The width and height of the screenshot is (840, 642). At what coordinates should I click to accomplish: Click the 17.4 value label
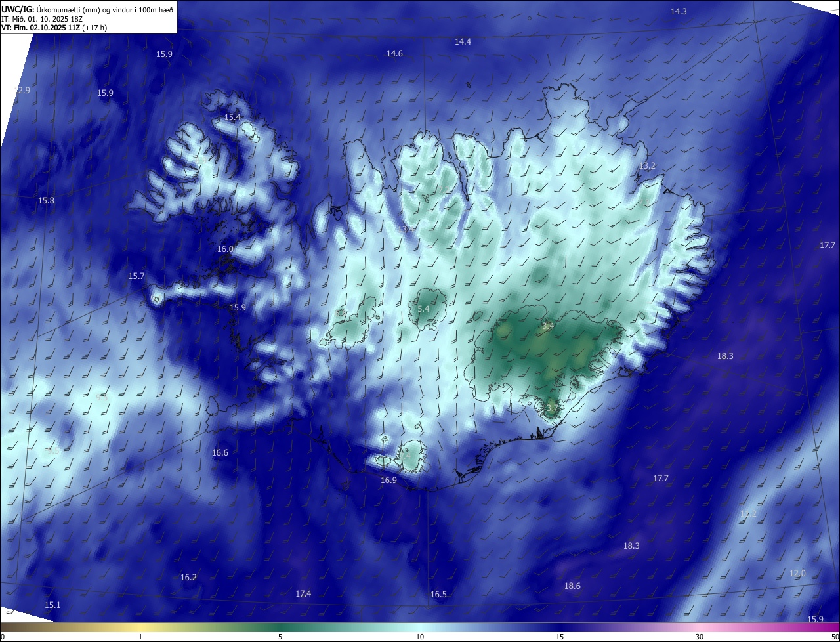point(303,593)
